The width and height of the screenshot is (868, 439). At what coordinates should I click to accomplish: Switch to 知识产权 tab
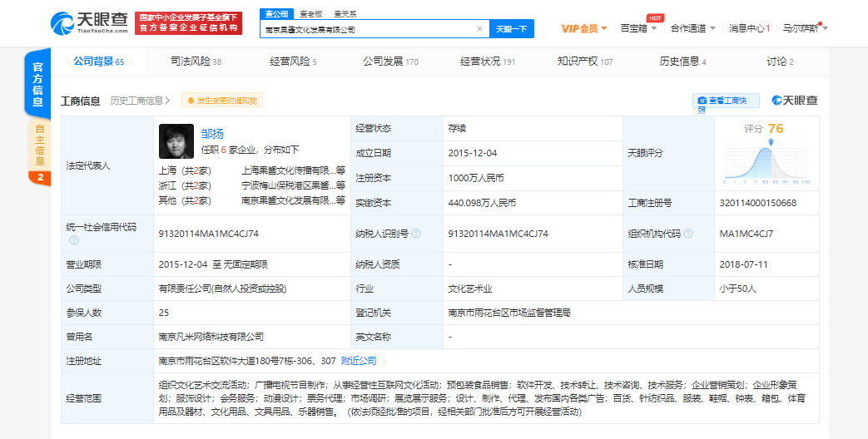[x=584, y=62]
